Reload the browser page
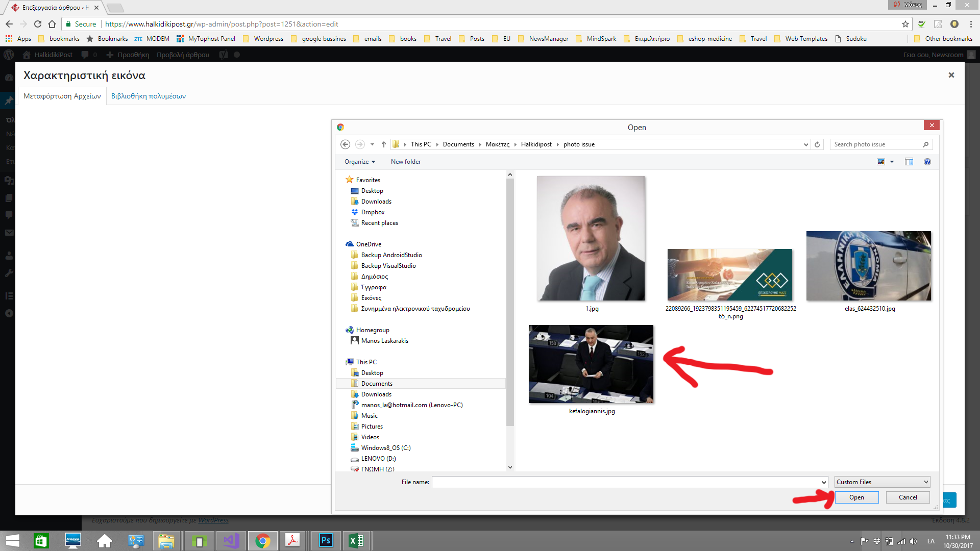This screenshot has width=980, height=551. coord(38,24)
